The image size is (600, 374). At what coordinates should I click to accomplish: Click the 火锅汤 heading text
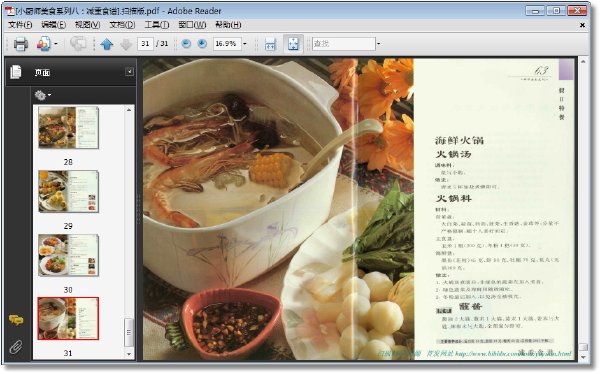[x=453, y=155]
